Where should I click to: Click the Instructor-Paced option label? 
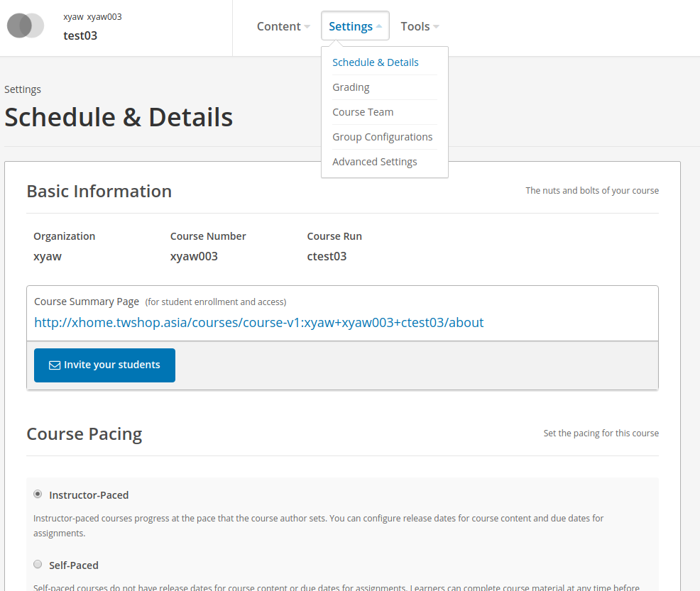click(89, 495)
